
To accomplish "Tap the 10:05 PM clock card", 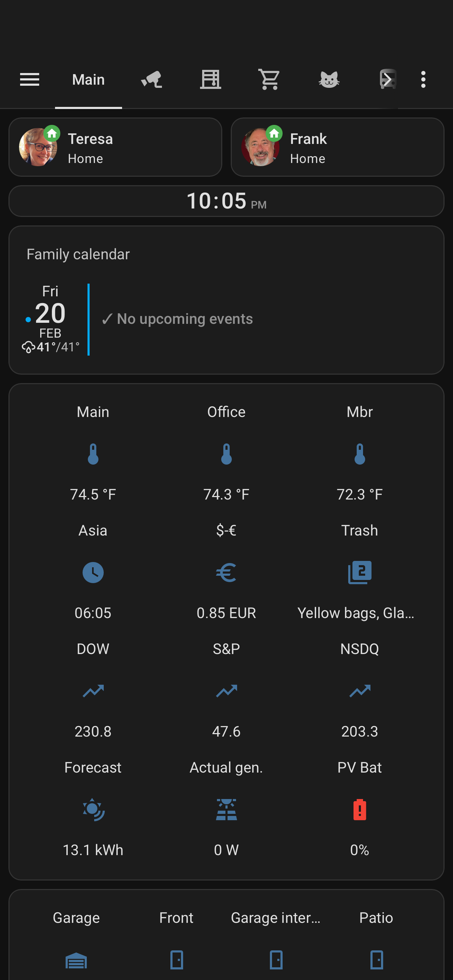I will [x=226, y=201].
